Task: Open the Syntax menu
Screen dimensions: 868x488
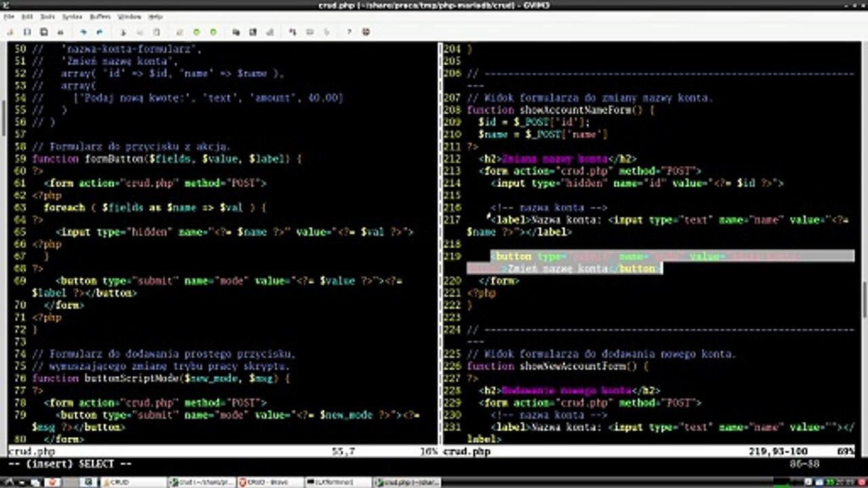Action: (x=72, y=16)
